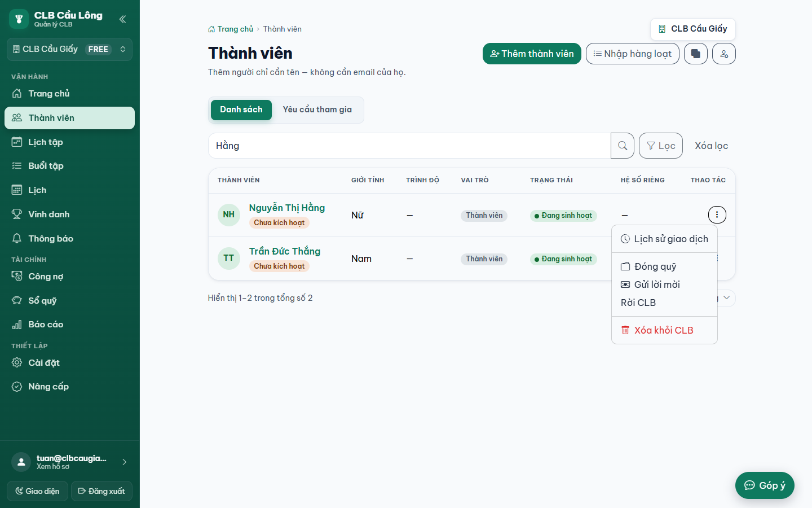Open Sổ quỹ fund book page

point(69,301)
